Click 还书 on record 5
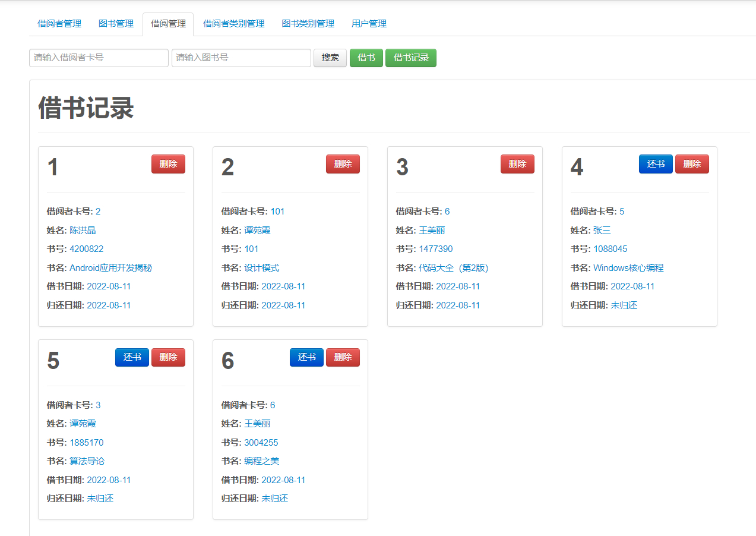This screenshot has width=756, height=536. (x=132, y=357)
